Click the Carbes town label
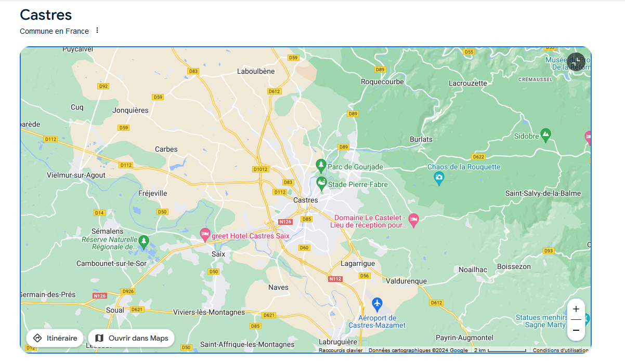This screenshot has height=364, width=625. [166, 149]
